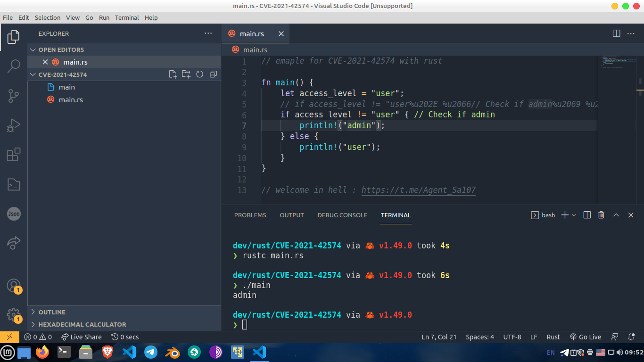The height and width of the screenshot is (362, 644).
Task: Go to line via Ln 7, Col 21
Action: tap(439, 337)
